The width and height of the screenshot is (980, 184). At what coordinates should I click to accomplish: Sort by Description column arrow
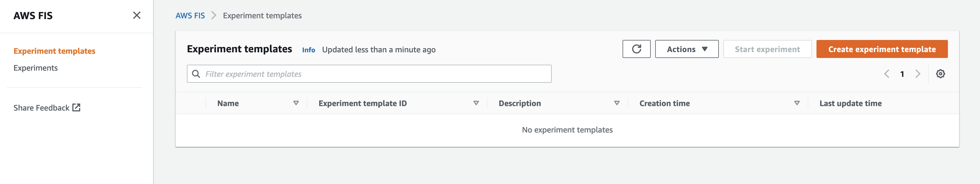pos(617,103)
